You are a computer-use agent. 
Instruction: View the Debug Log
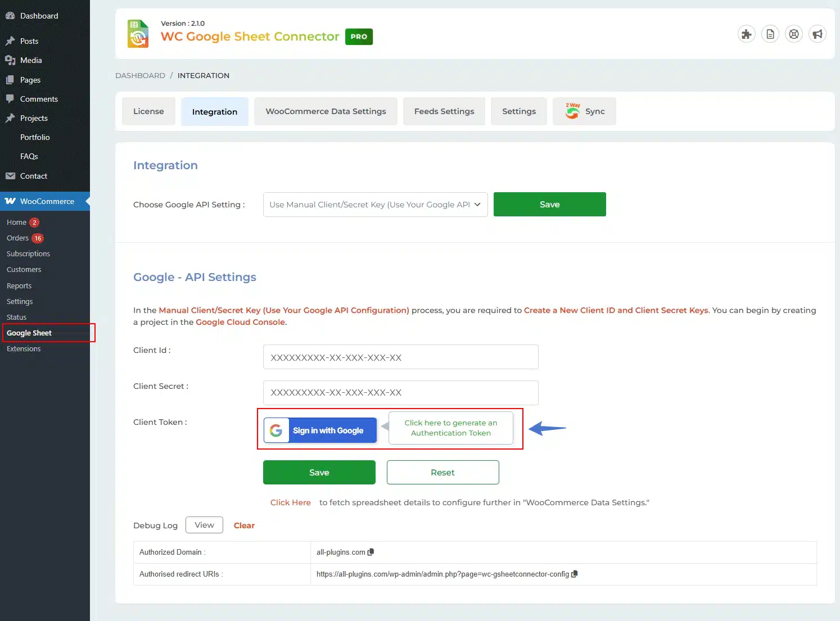[204, 525]
